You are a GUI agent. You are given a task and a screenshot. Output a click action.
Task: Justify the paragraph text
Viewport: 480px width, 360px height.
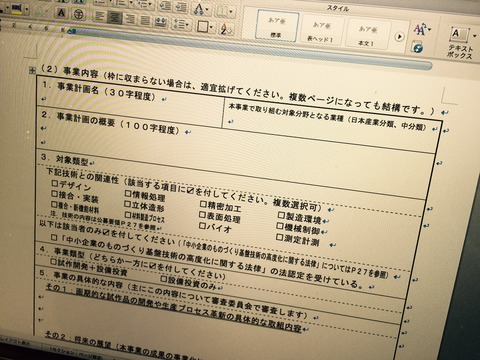tap(145, 20)
